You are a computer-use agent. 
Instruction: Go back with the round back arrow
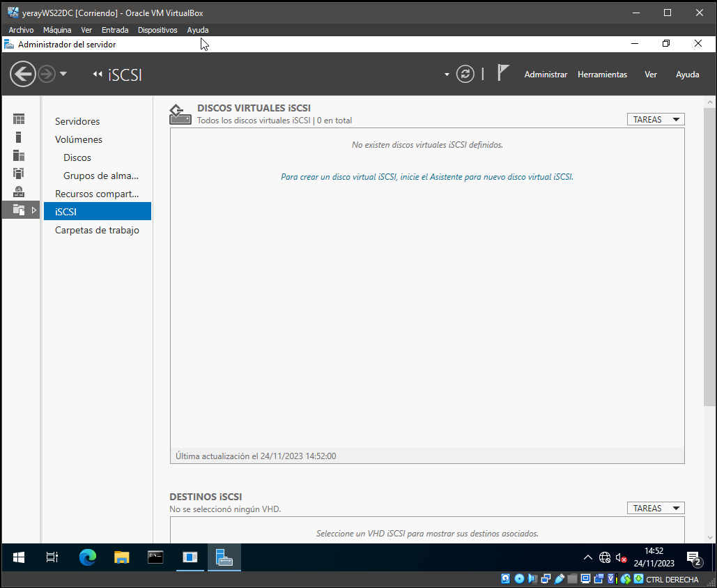click(x=23, y=74)
